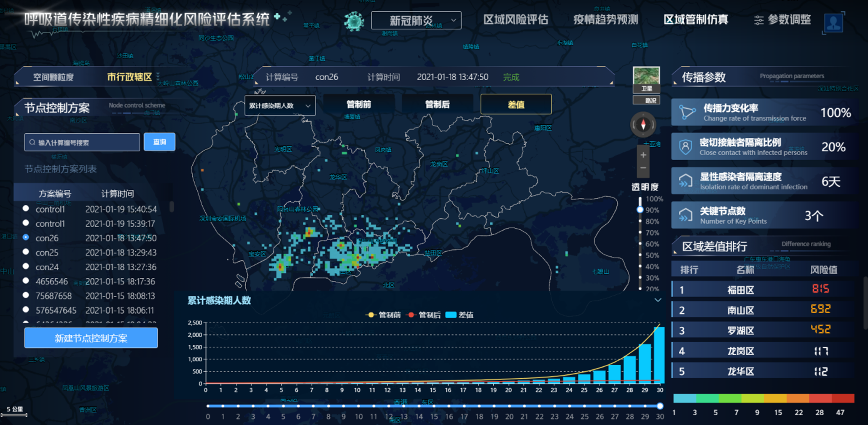Open the 新冠肺炎 disease dropdown
The height and width of the screenshot is (425, 868).
(416, 21)
